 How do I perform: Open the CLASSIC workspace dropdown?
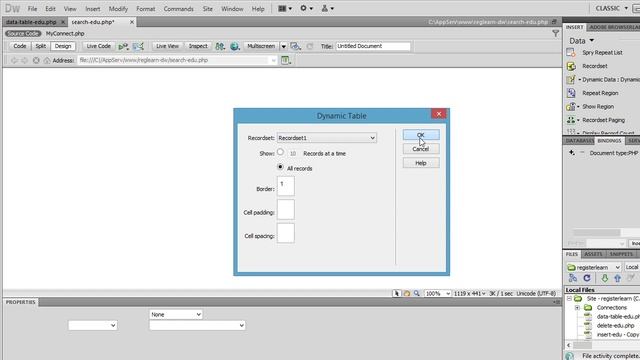tap(612, 8)
